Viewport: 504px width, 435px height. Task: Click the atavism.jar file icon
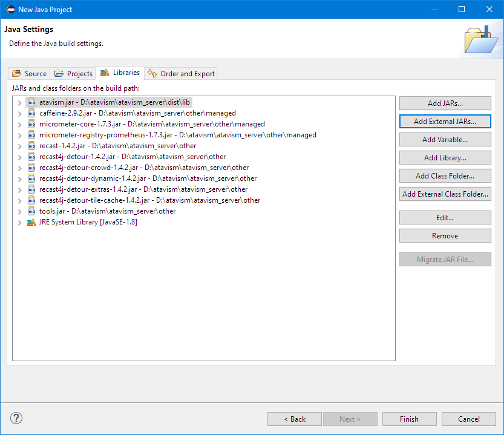point(31,102)
